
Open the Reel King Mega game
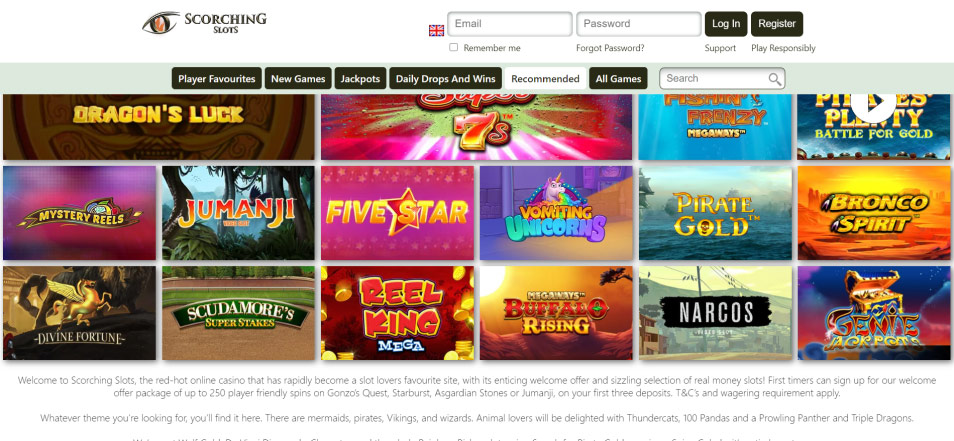397,313
